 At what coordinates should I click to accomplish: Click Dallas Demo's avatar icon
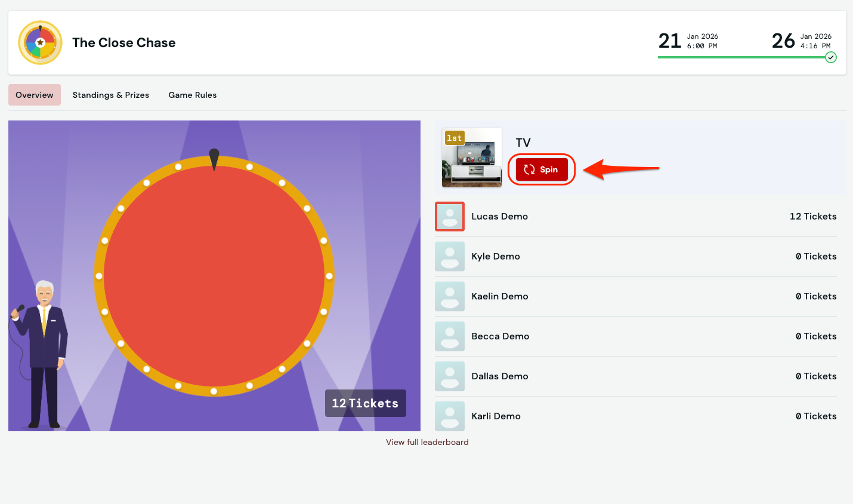(x=450, y=376)
